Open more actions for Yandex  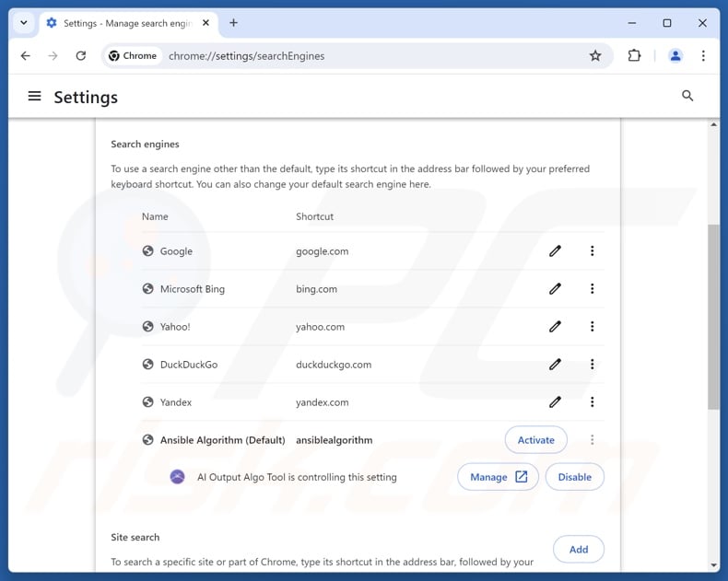pyautogui.click(x=592, y=401)
